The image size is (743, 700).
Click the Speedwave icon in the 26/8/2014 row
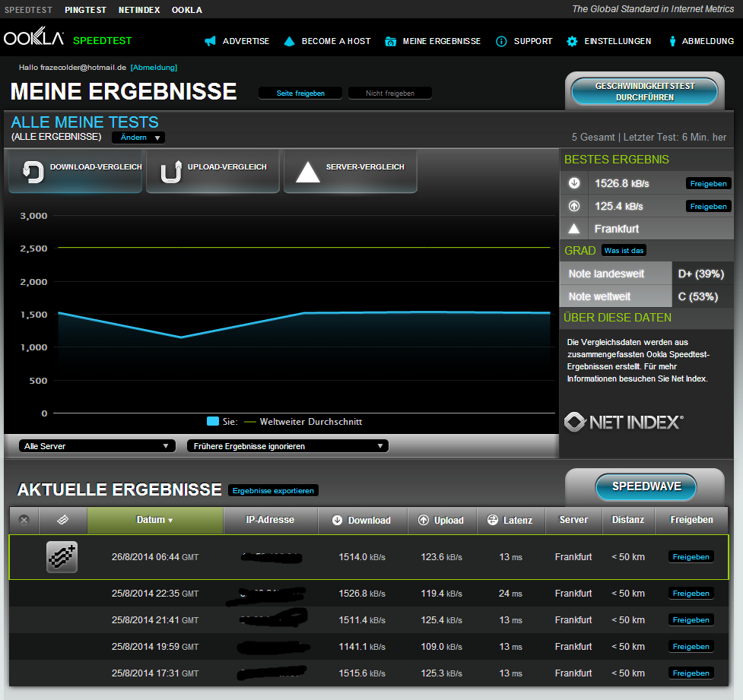(62, 557)
